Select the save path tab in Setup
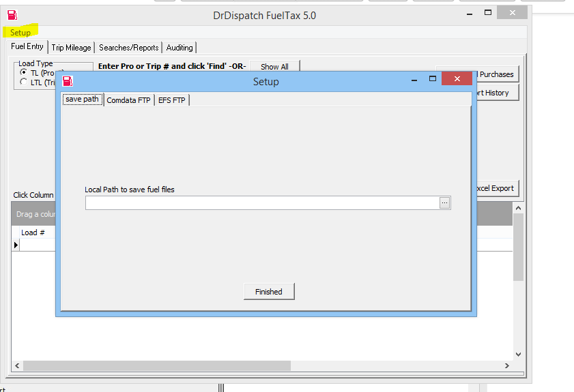The height and width of the screenshot is (392, 574). coord(83,100)
